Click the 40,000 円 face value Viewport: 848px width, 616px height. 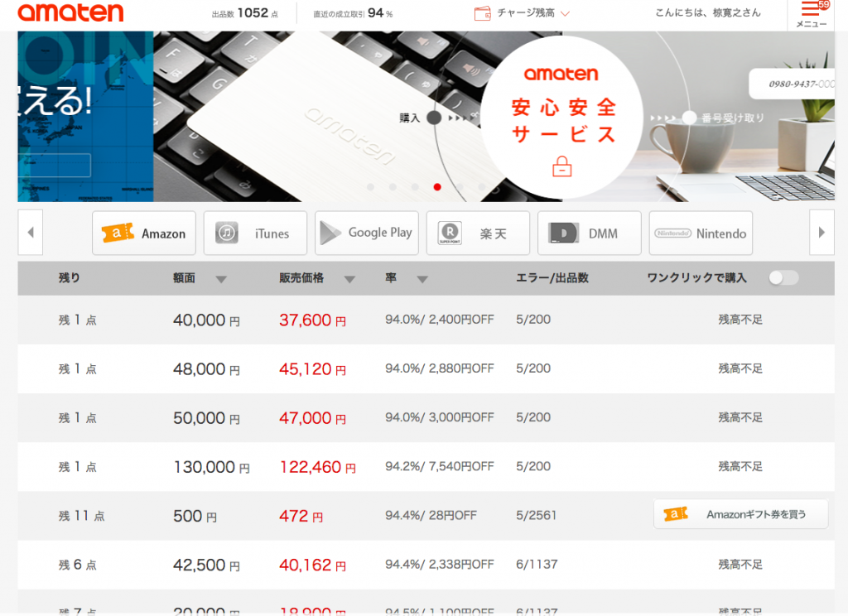pyautogui.click(x=206, y=320)
